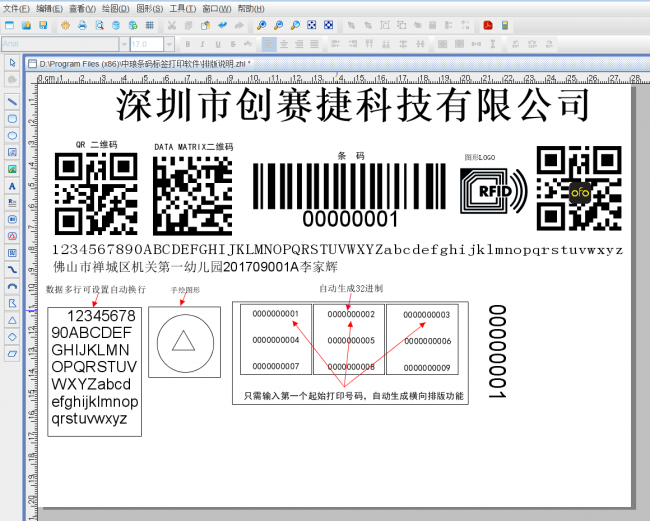This screenshot has height=521, width=650.
Task: Click the font size 17.0 field
Action: click(147, 44)
